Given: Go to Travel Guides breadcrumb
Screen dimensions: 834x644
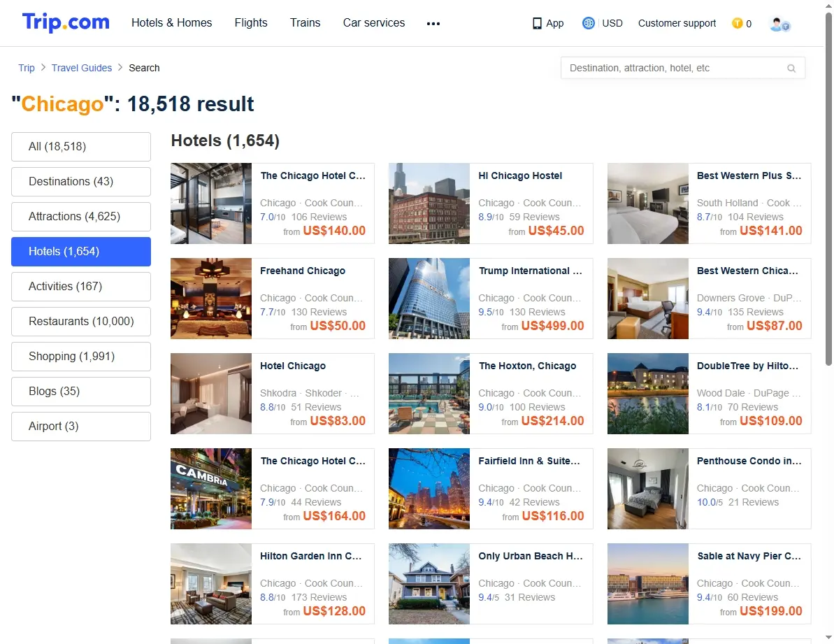Looking at the screenshot, I should pyautogui.click(x=82, y=68).
